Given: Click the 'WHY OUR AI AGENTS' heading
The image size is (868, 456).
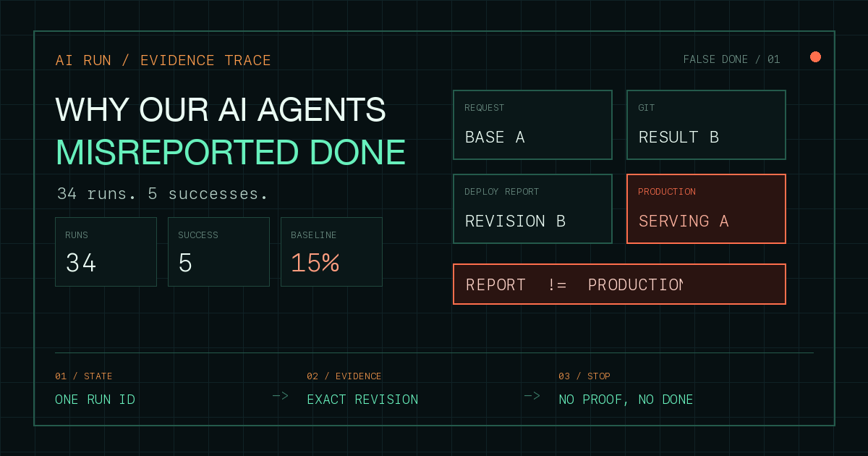Looking at the screenshot, I should pyautogui.click(x=221, y=109).
